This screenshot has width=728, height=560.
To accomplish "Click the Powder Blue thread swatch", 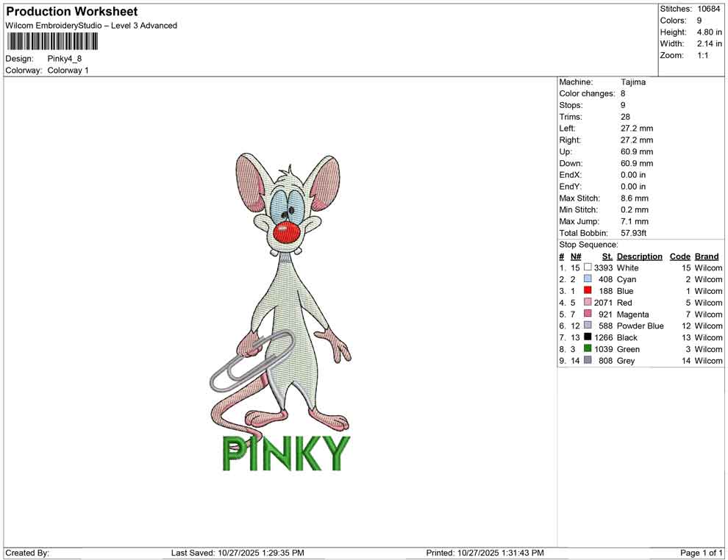I will 588,326.
